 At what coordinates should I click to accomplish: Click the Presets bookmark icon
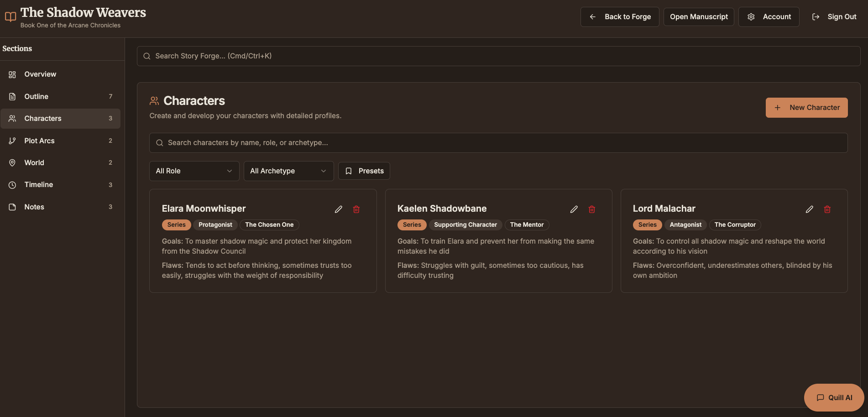349,171
